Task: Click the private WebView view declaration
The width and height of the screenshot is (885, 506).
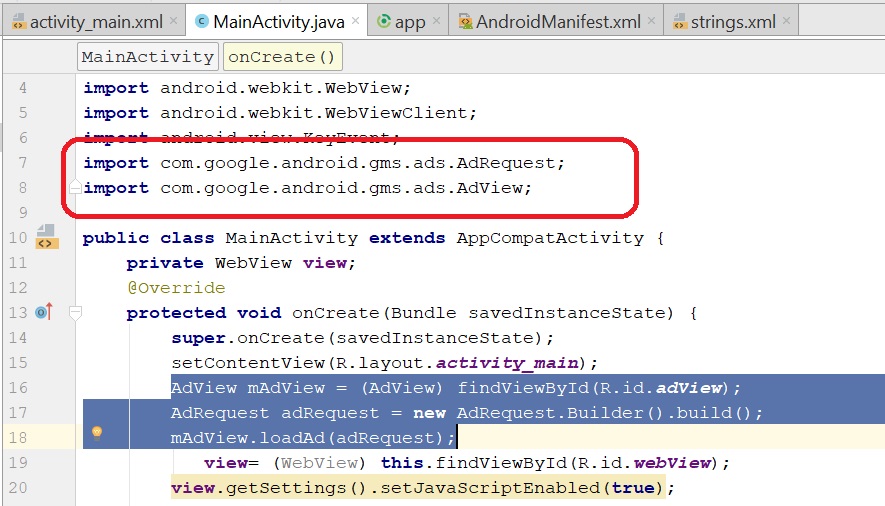Action: coord(241,263)
